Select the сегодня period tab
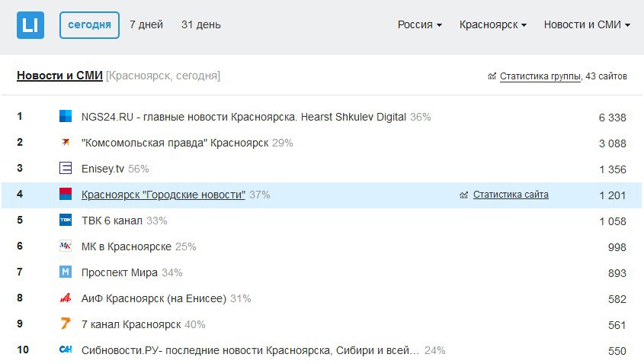This screenshot has width=644, height=364. click(89, 25)
